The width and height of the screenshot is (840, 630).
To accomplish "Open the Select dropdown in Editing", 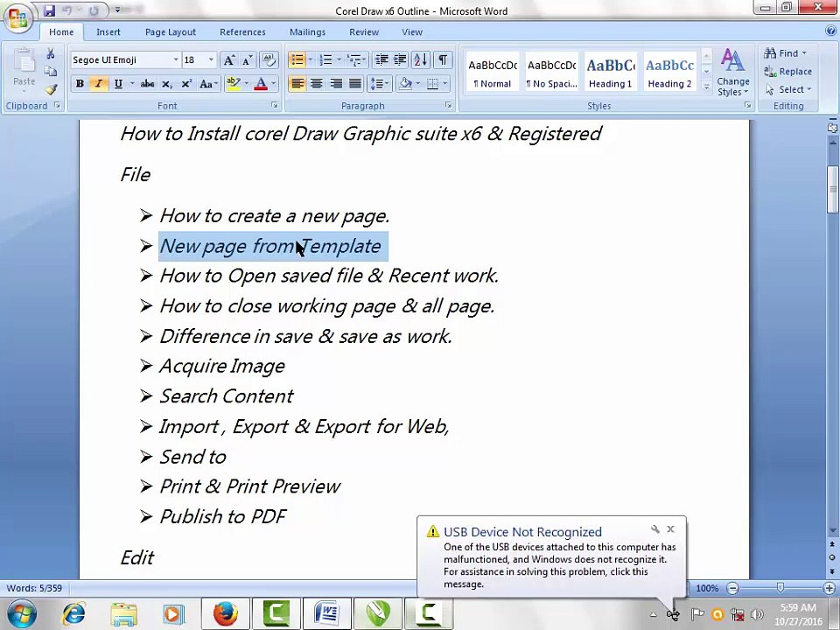I will coord(788,89).
